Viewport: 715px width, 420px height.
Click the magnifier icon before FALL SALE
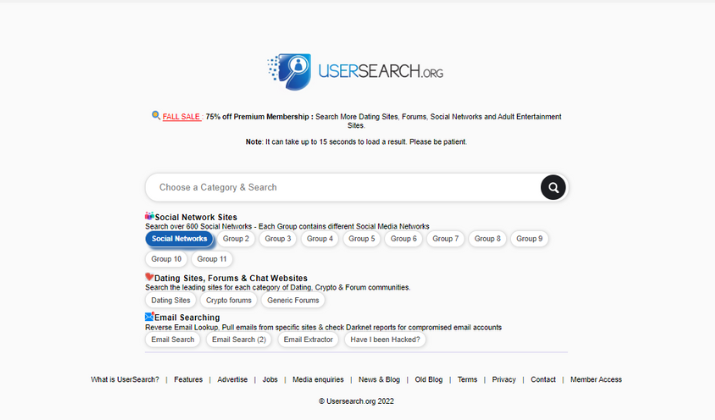pyautogui.click(x=156, y=116)
